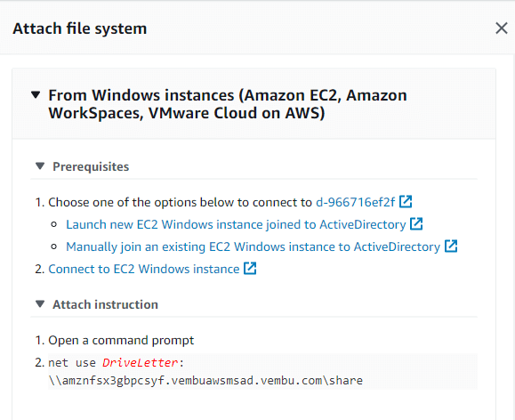515x420 pixels.
Task: Collapse the From Windows instances section arrow
Action: (x=36, y=95)
